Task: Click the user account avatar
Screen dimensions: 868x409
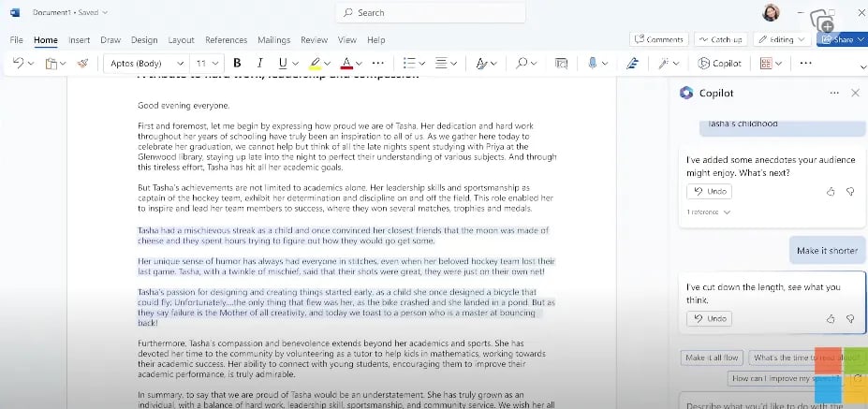Action: click(x=771, y=12)
